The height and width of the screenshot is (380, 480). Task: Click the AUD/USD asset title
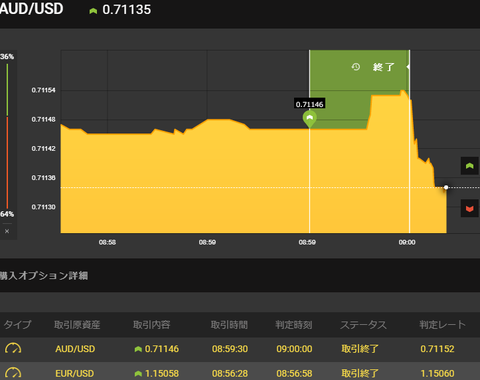(x=32, y=9)
